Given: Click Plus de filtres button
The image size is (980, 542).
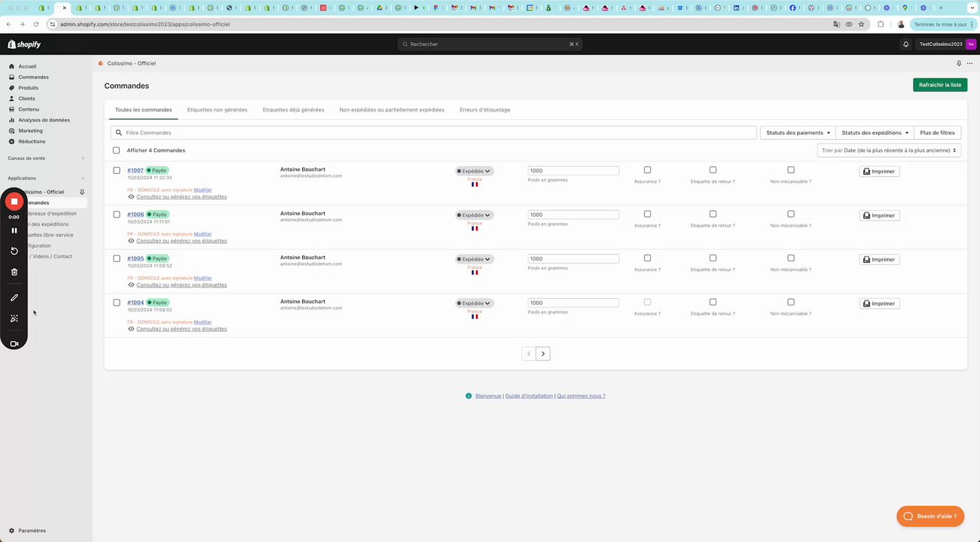Looking at the screenshot, I should (937, 132).
